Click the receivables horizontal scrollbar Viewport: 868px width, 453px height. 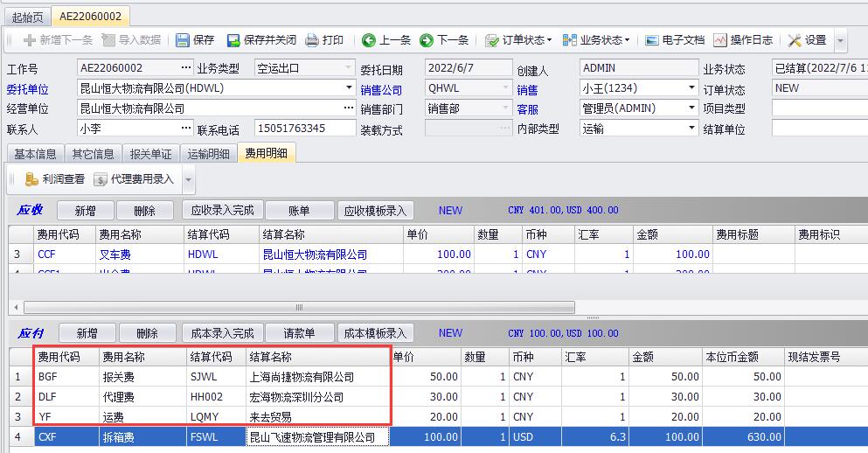point(299,308)
